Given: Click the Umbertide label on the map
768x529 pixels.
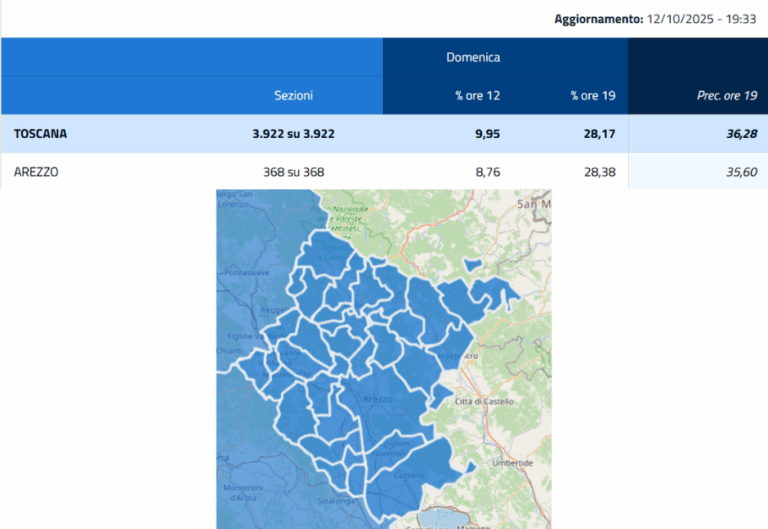Looking at the screenshot, I should click(x=514, y=463).
